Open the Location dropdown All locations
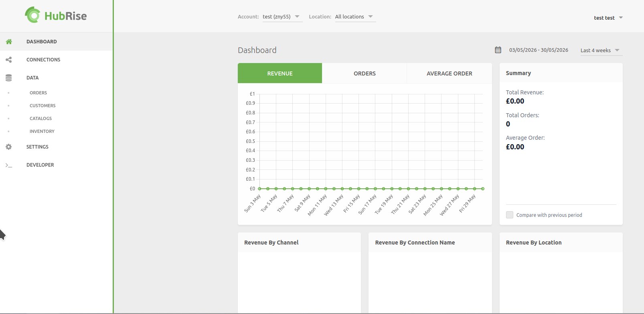The image size is (644, 314). click(355, 17)
